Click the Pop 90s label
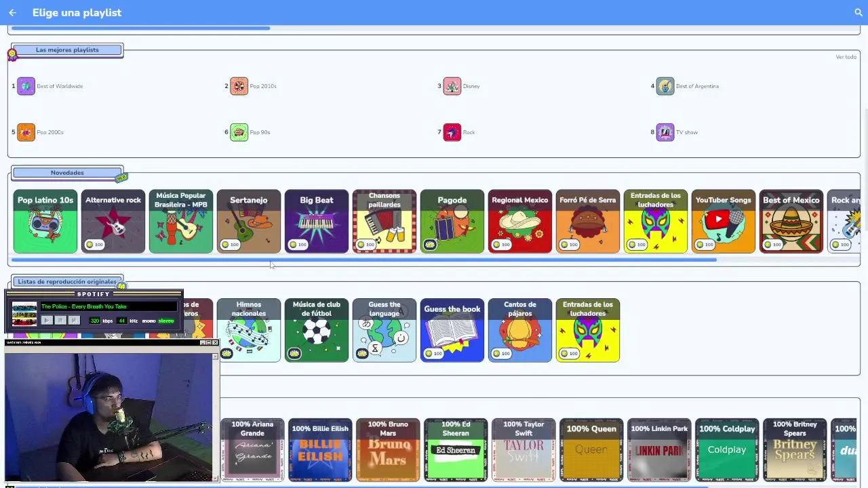 coord(260,132)
